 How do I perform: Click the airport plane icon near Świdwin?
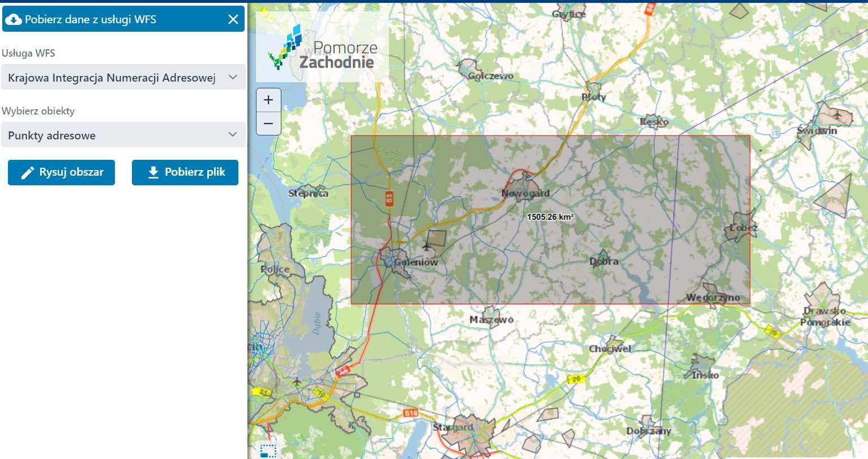[837, 114]
